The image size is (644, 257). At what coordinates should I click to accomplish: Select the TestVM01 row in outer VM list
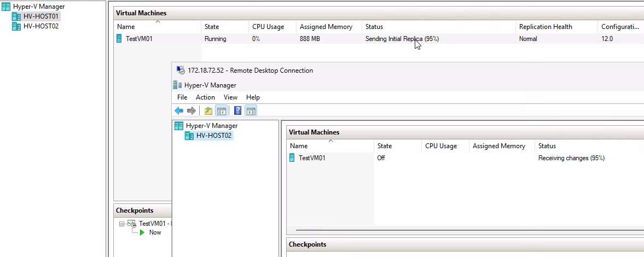tap(379, 39)
